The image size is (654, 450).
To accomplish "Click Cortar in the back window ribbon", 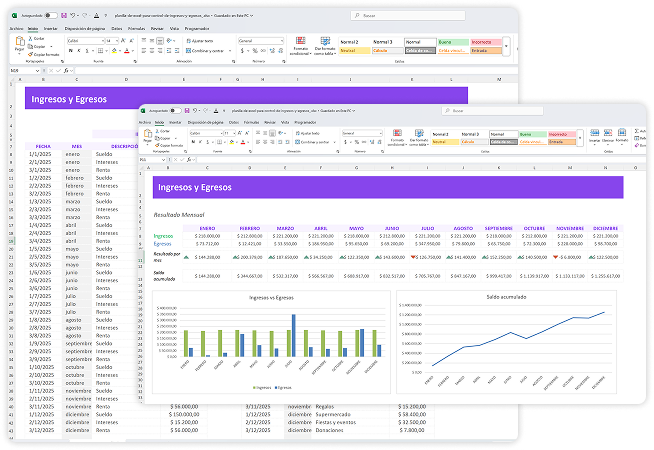I will coord(36,38).
